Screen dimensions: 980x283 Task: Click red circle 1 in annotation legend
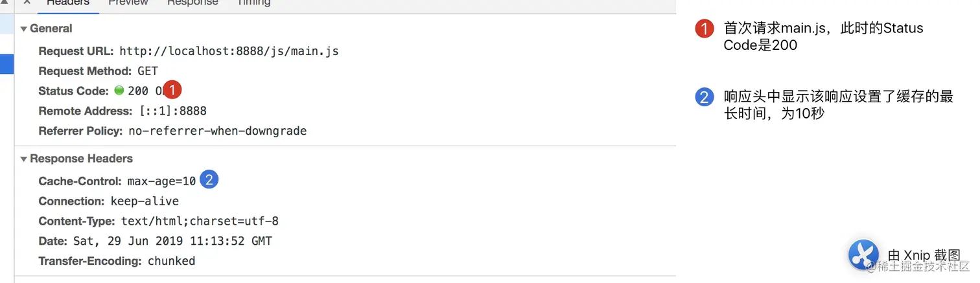(704, 29)
